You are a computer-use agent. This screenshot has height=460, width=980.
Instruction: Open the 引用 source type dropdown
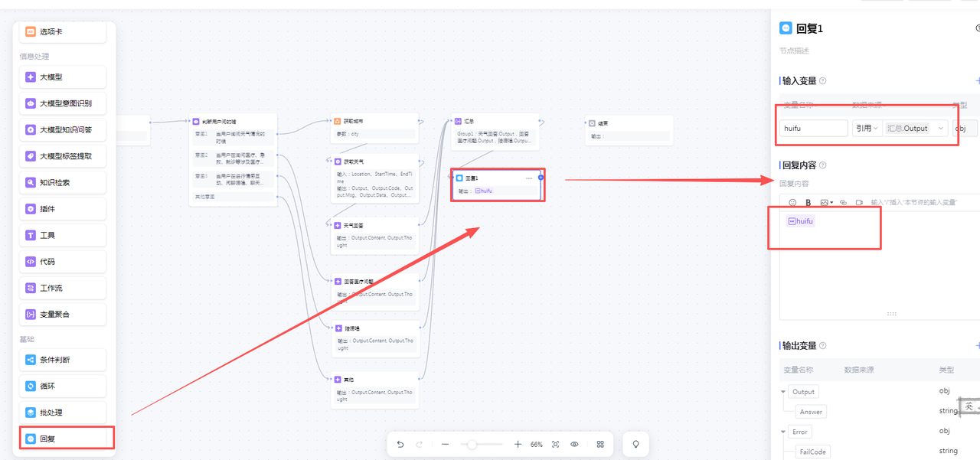pyautogui.click(x=867, y=129)
